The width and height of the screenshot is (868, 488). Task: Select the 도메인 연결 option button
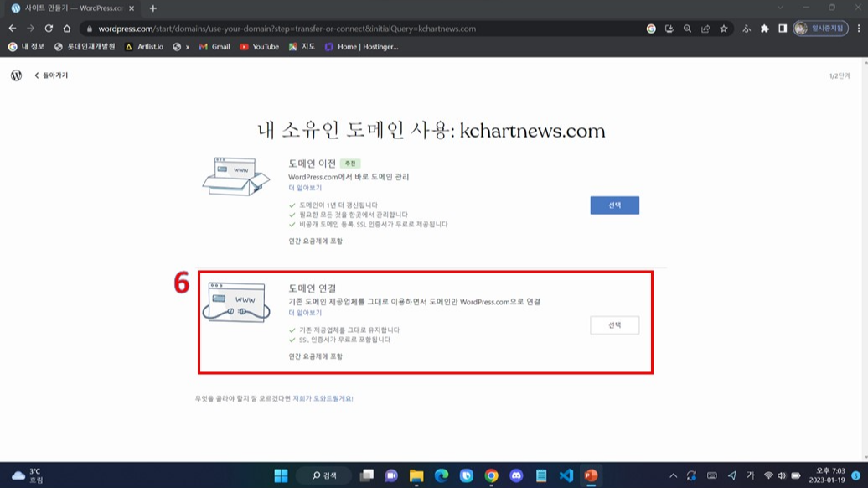tap(614, 325)
